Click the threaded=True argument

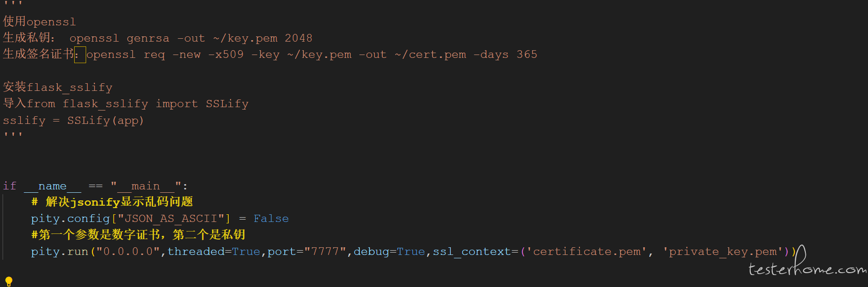tap(214, 252)
